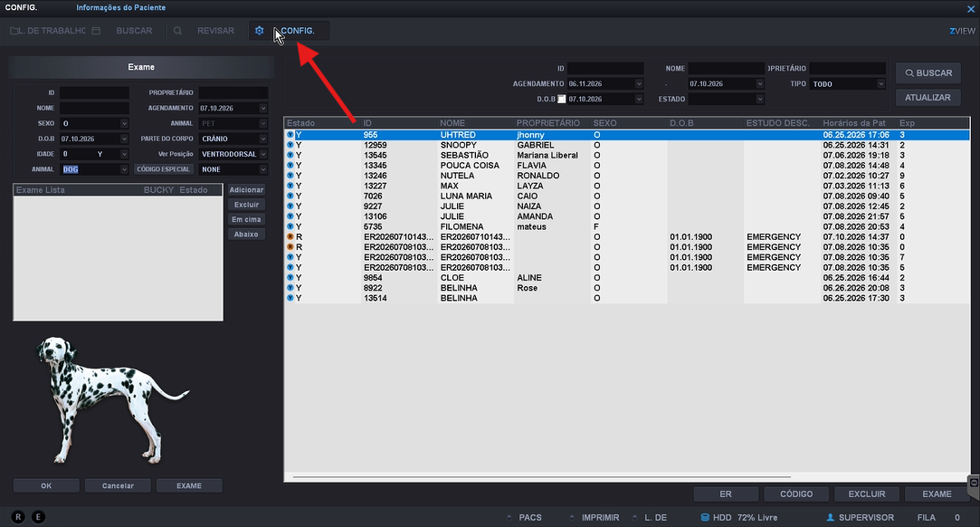Click the folder icon of L. DE TRABALHO
980x527 pixels.
tap(14, 31)
